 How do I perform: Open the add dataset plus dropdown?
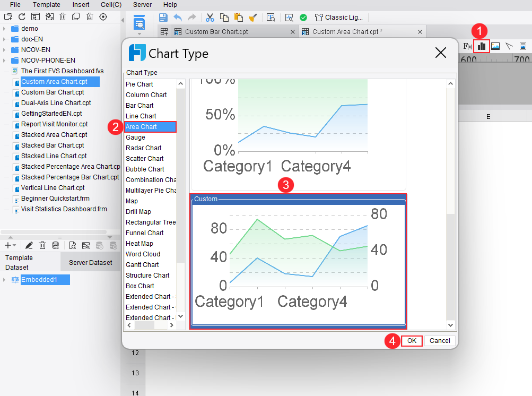click(x=10, y=245)
